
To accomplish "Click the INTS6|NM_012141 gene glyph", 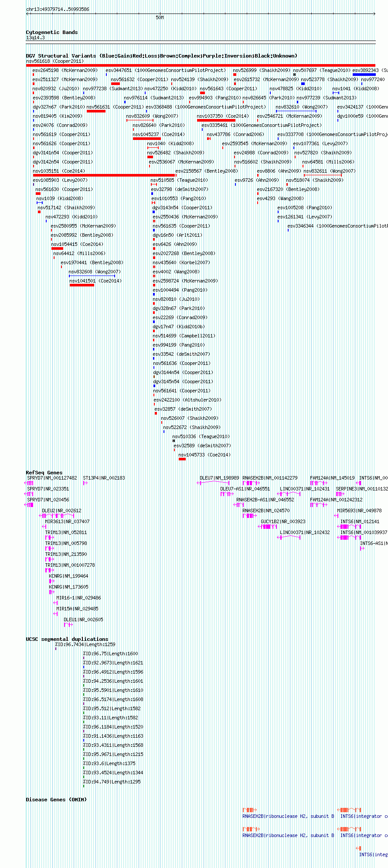I will [350, 527].
